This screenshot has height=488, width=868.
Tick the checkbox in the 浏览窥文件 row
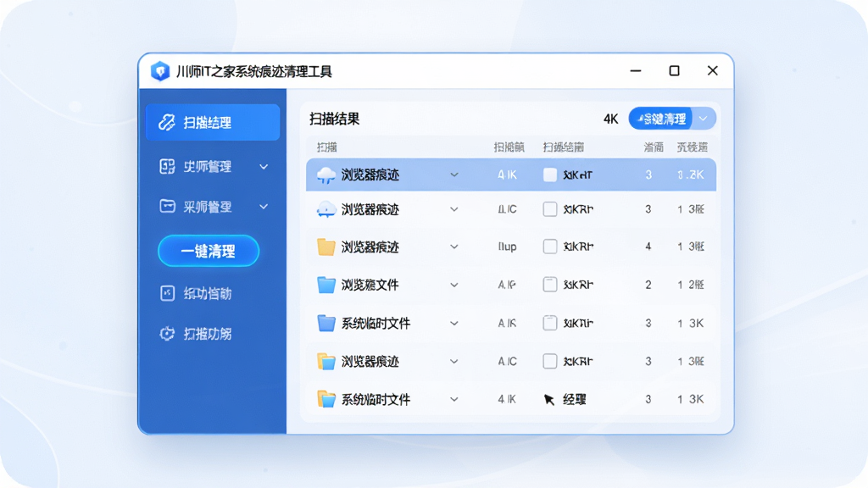[x=549, y=285]
